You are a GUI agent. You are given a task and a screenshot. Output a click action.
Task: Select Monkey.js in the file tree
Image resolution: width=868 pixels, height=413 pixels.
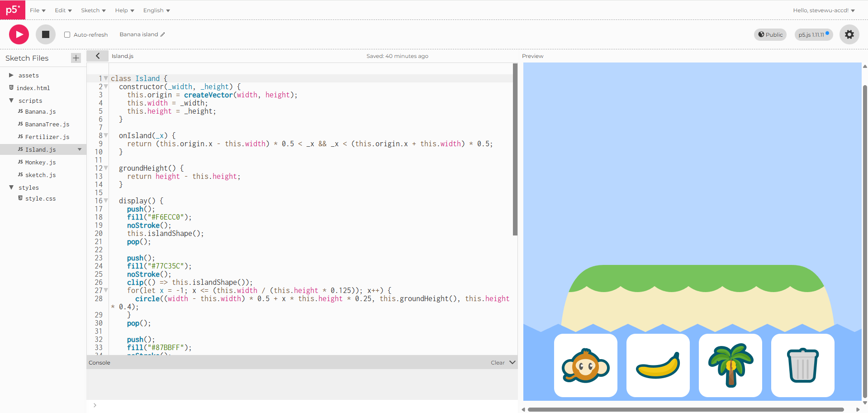pos(41,162)
